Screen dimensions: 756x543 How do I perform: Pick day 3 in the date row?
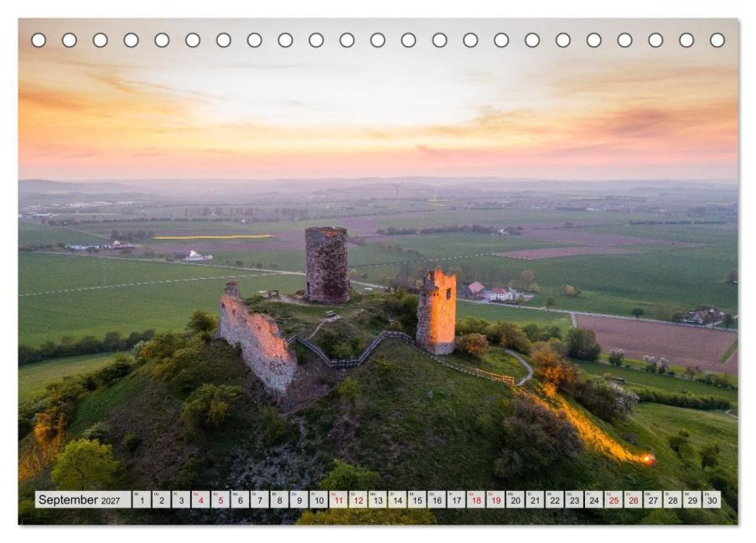pos(181,499)
